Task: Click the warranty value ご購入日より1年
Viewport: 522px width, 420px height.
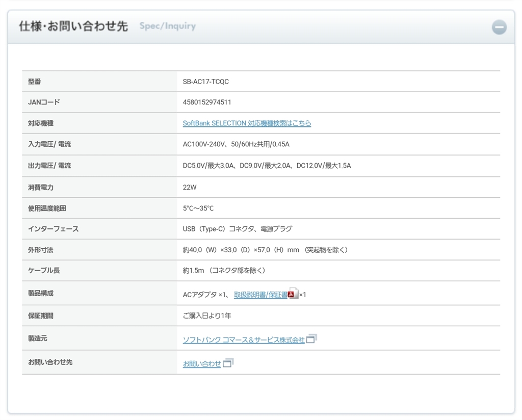Action: pyautogui.click(x=207, y=316)
